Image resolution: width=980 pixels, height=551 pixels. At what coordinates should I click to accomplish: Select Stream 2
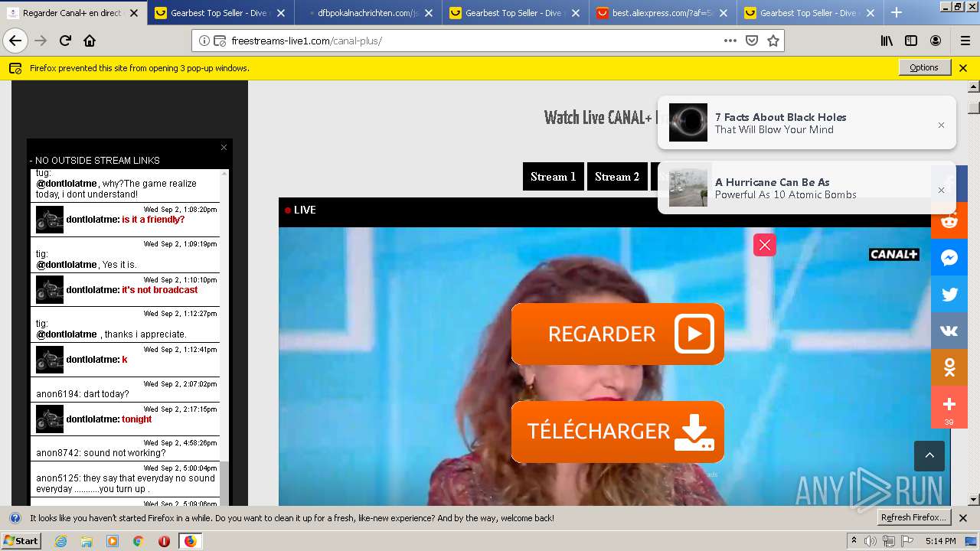(617, 177)
